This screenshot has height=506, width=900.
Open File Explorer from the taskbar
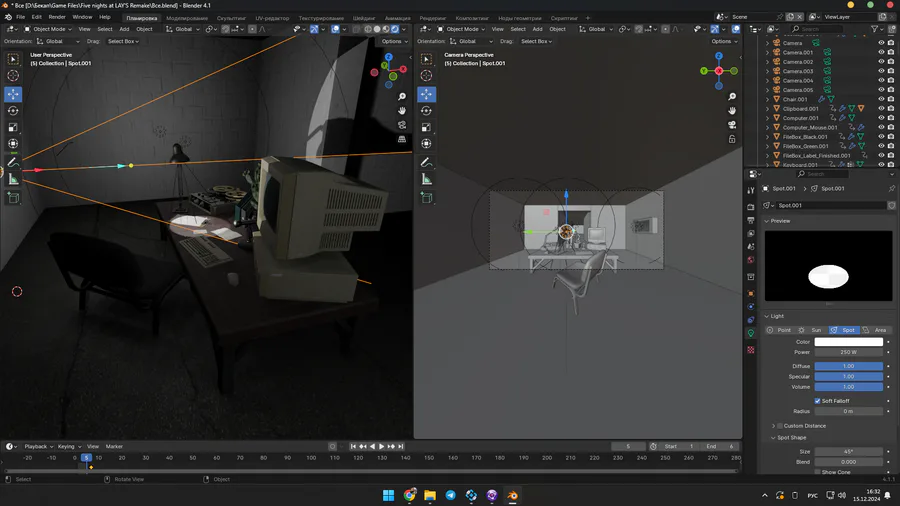click(x=430, y=495)
